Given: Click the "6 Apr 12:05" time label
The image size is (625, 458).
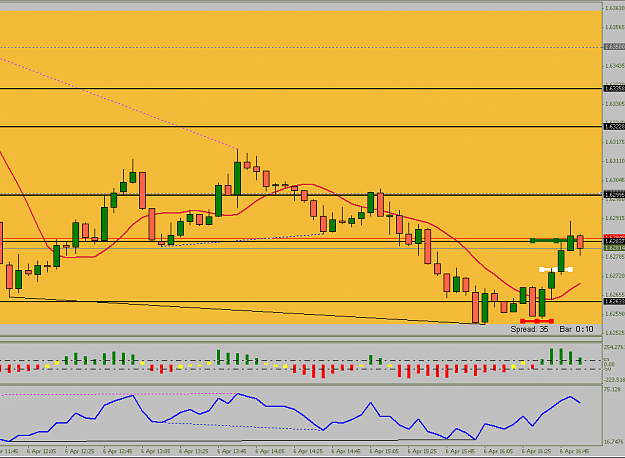Looking at the screenshot, I should [42, 451].
